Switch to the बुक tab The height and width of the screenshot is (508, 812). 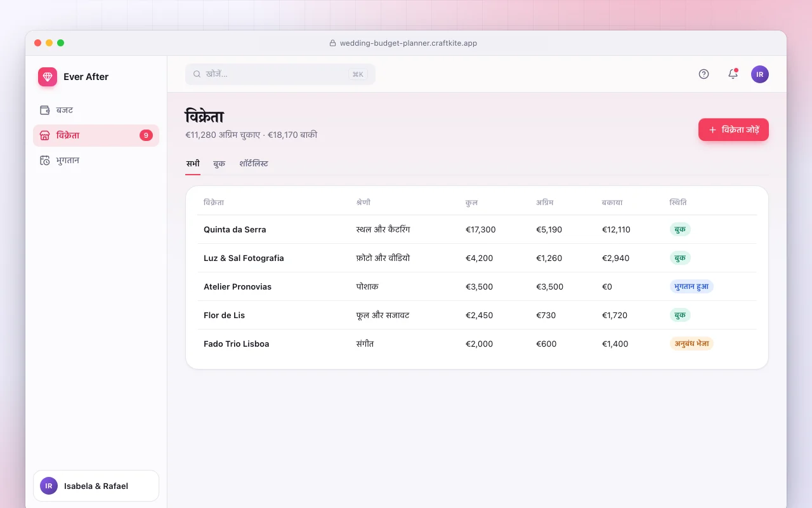pos(219,164)
